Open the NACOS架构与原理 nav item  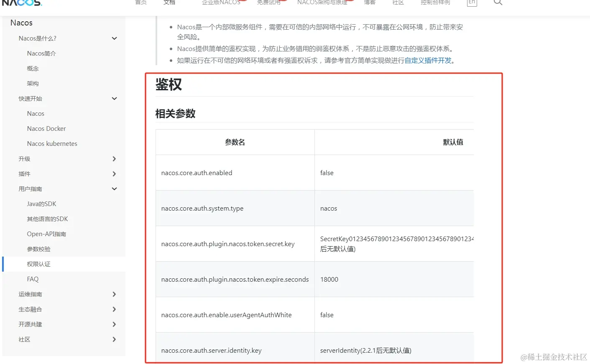322,3
